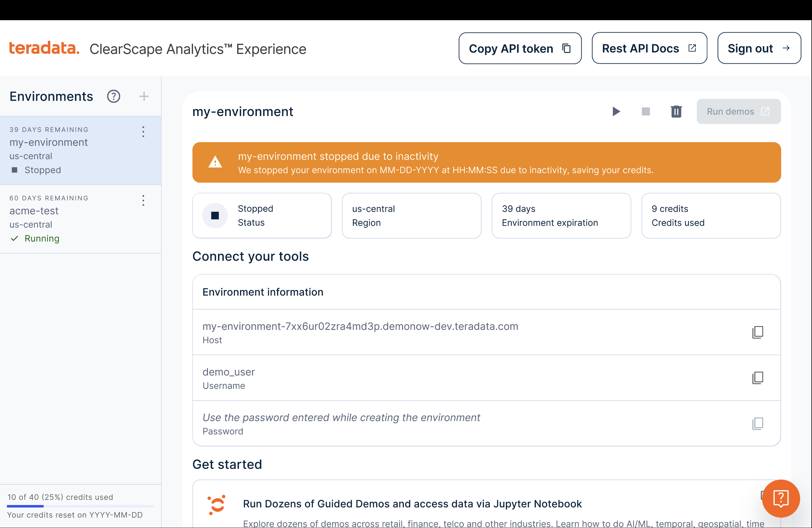This screenshot has height=528, width=812.
Task: Click the us-central Region card
Action: 412,216
